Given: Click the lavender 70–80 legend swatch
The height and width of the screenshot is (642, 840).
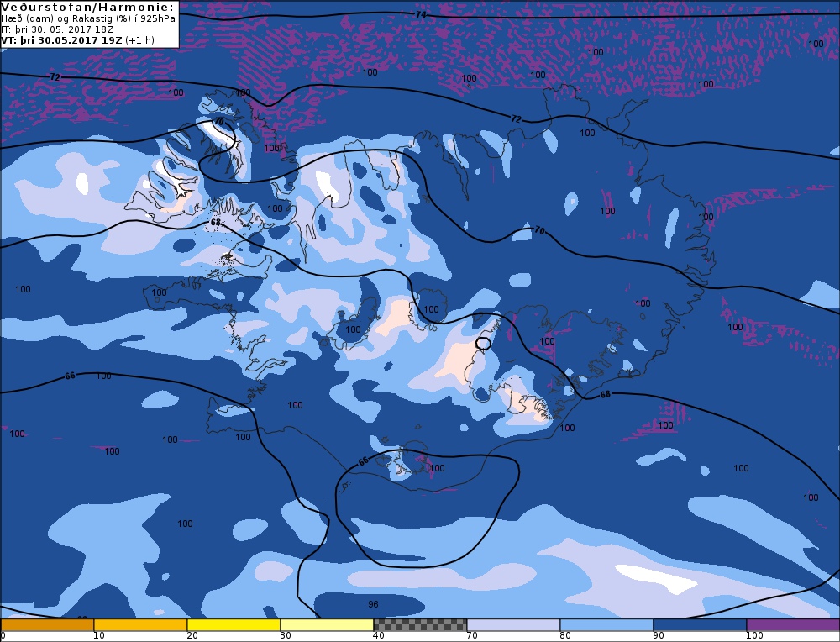Looking at the screenshot, I should point(513,625).
